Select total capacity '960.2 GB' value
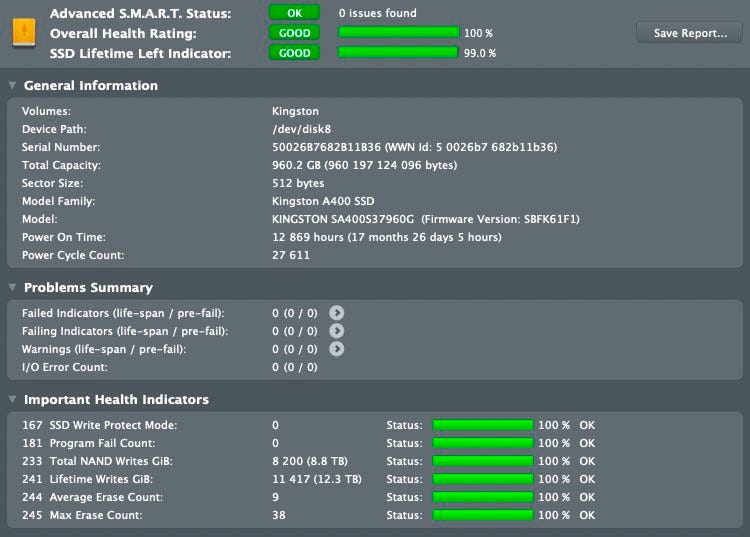The width and height of the screenshot is (750, 537). pyautogui.click(x=296, y=165)
